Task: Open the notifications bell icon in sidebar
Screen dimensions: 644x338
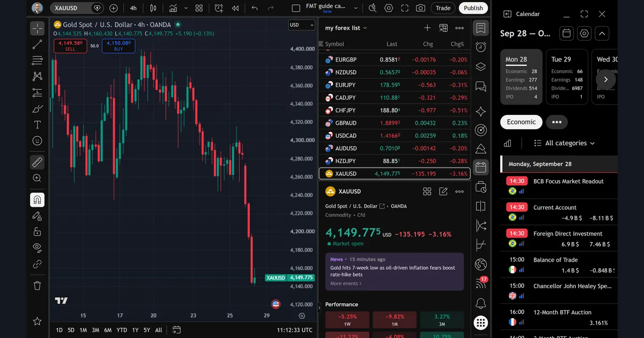Action: [x=481, y=304]
